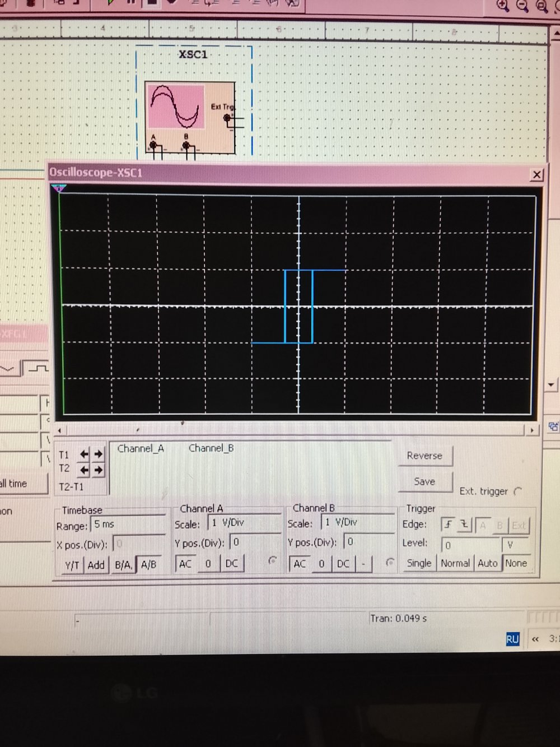The width and height of the screenshot is (560, 747).
Task: Click scrollbar right arrow below oscilloscope display
Action: [x=531, y=430]
